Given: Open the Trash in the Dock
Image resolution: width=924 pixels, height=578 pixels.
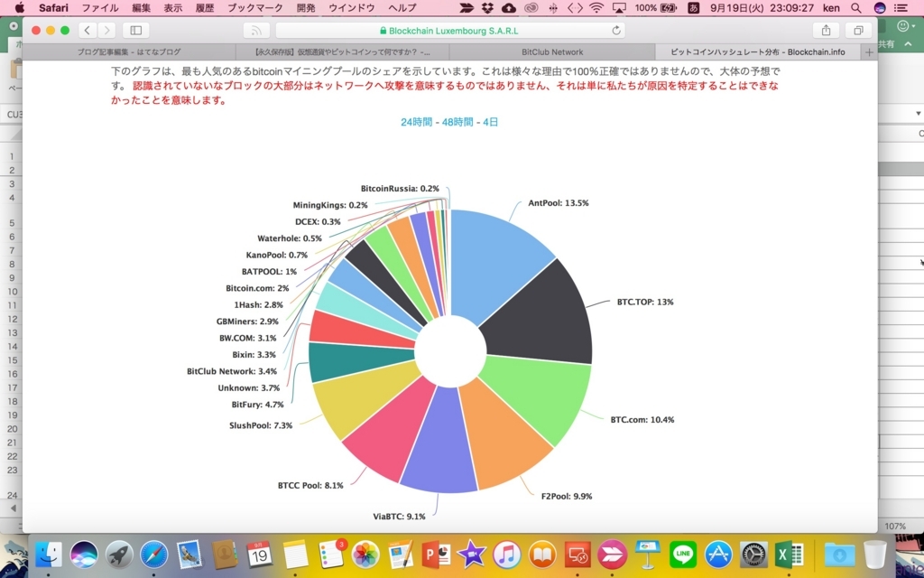Looking at the screenshot, I should coord(875,555).
